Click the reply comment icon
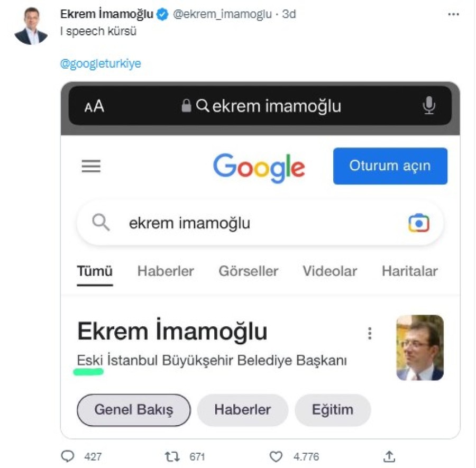 [68, 456]
